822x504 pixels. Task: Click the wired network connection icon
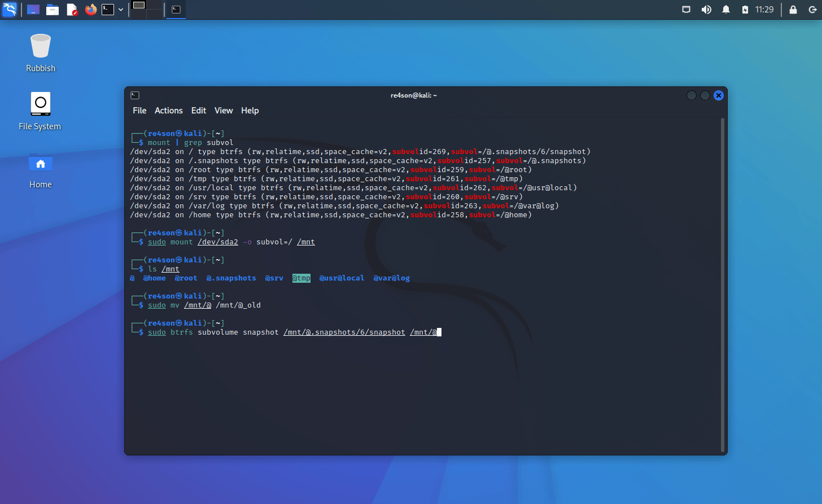(x=686, y=10)
